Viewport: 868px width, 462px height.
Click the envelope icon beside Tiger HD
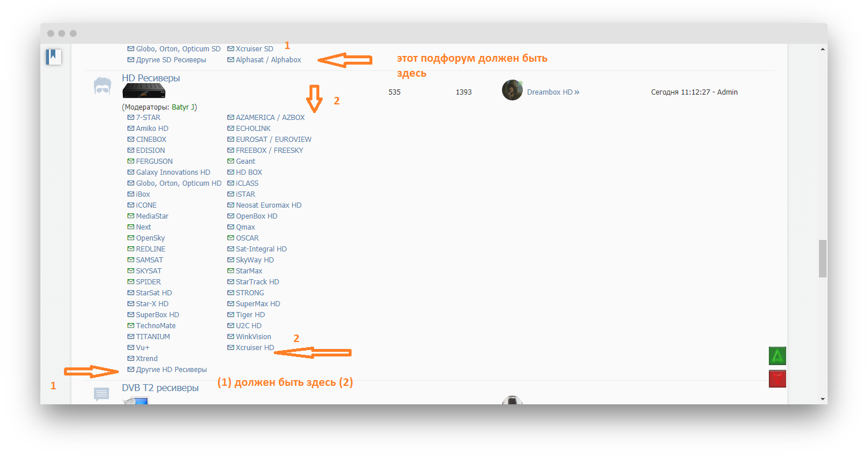(231, 315)
